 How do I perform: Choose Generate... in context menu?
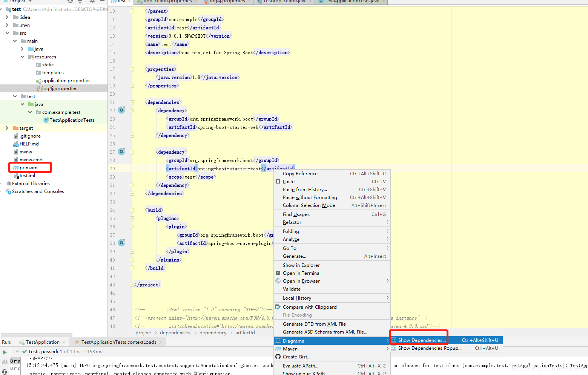(332, 256)
